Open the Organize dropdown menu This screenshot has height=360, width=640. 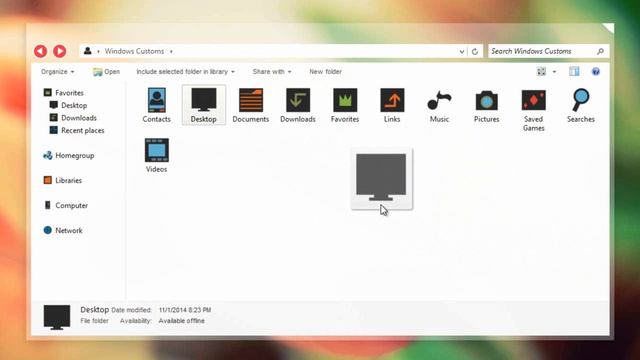point(58,71)
